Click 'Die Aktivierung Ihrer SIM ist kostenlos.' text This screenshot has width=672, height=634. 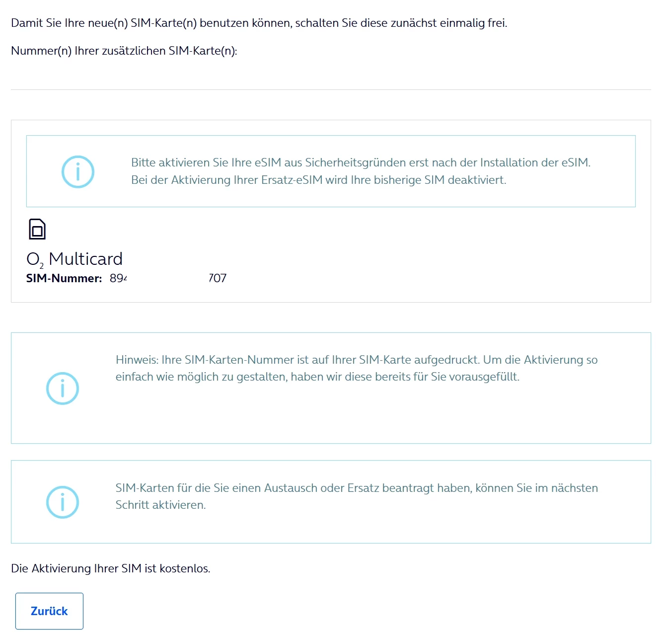[111, 568]
